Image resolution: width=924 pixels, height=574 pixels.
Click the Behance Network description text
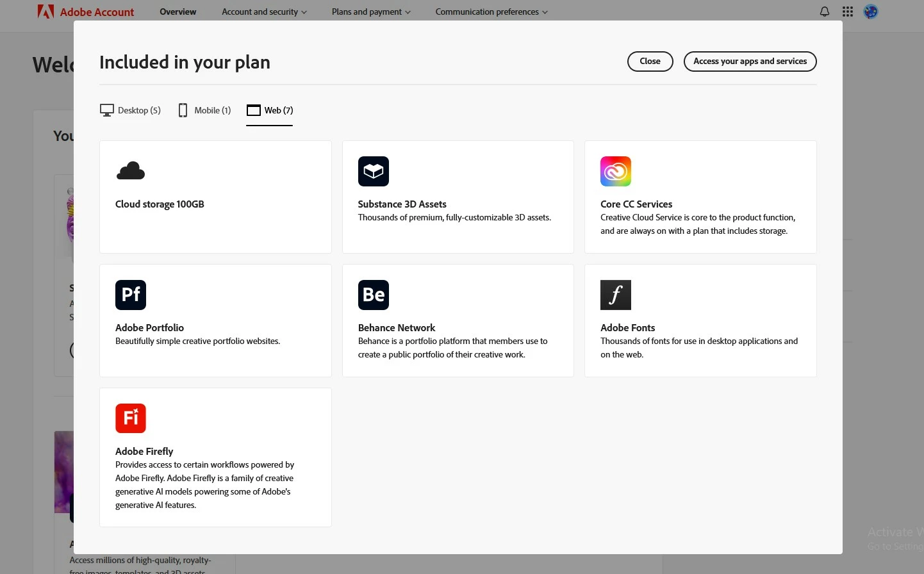[x=452, y=348]
